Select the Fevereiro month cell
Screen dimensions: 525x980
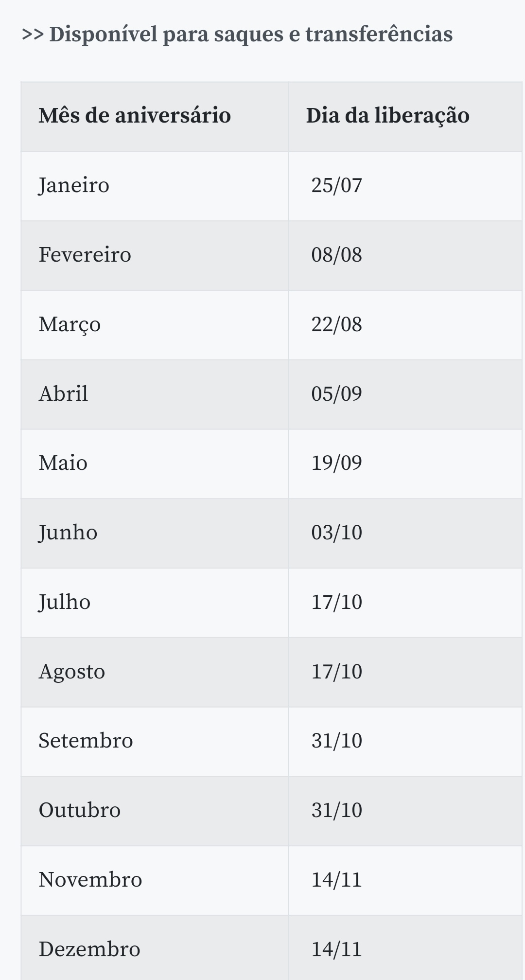tap(85, 255)
